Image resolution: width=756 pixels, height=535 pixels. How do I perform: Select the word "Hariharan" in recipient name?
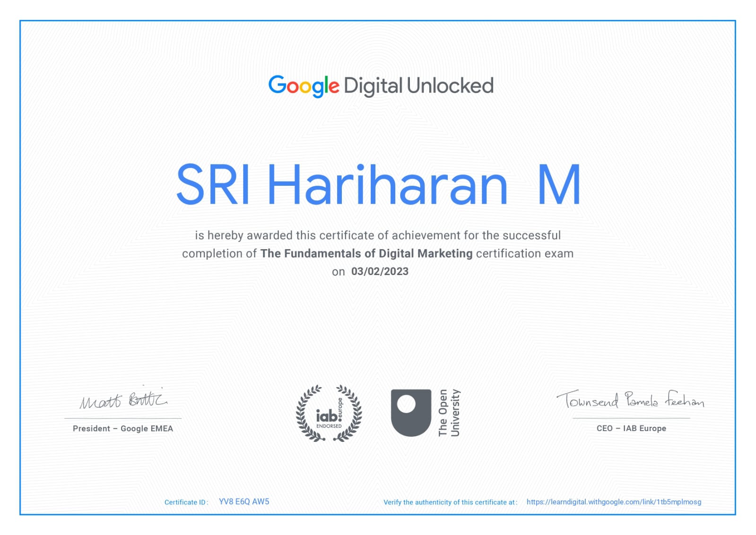387,185
